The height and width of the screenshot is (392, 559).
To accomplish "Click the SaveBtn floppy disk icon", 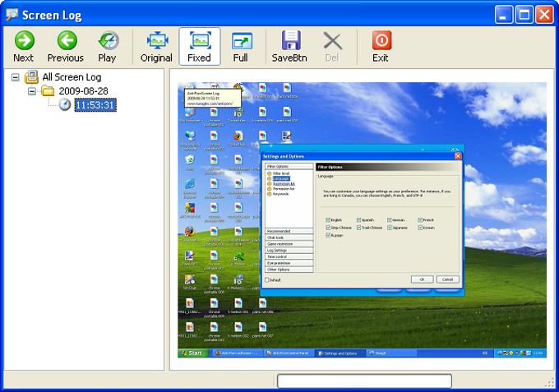I will [291, 40].
